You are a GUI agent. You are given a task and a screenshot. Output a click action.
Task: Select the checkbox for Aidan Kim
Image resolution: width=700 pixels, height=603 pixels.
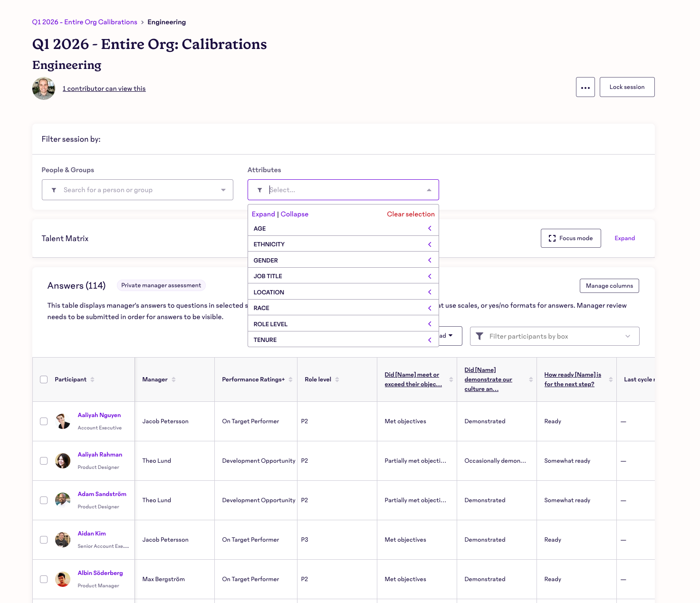44,540
